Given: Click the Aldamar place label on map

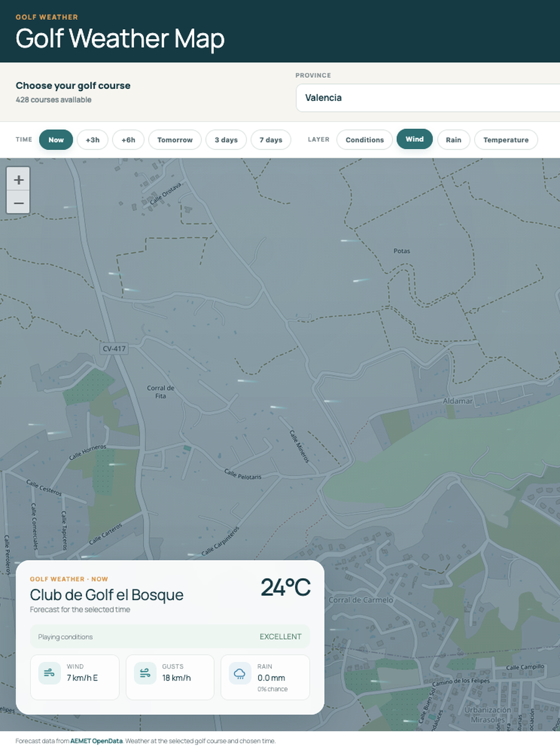Looking at the screenshot, I should click(457, 401).
